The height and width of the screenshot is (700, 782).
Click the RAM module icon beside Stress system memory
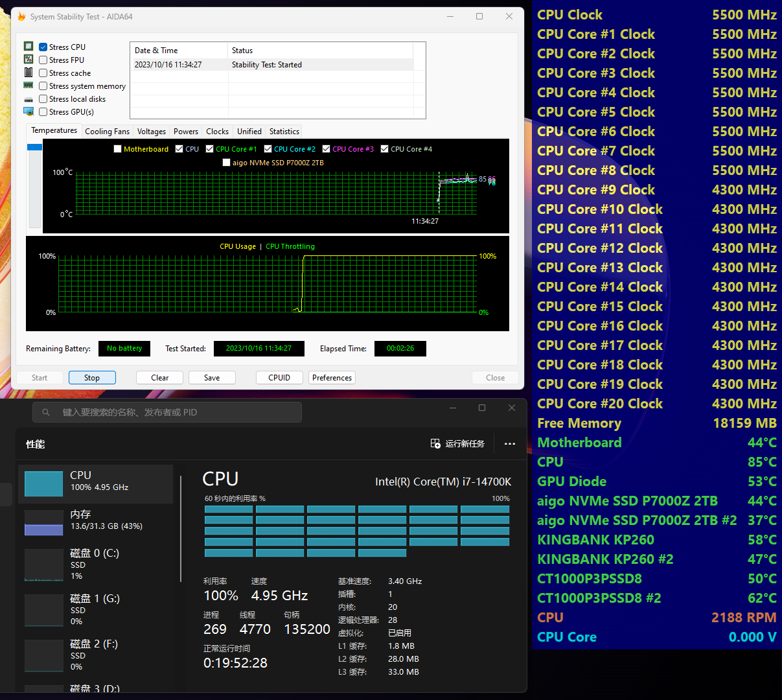click(29, 85)
